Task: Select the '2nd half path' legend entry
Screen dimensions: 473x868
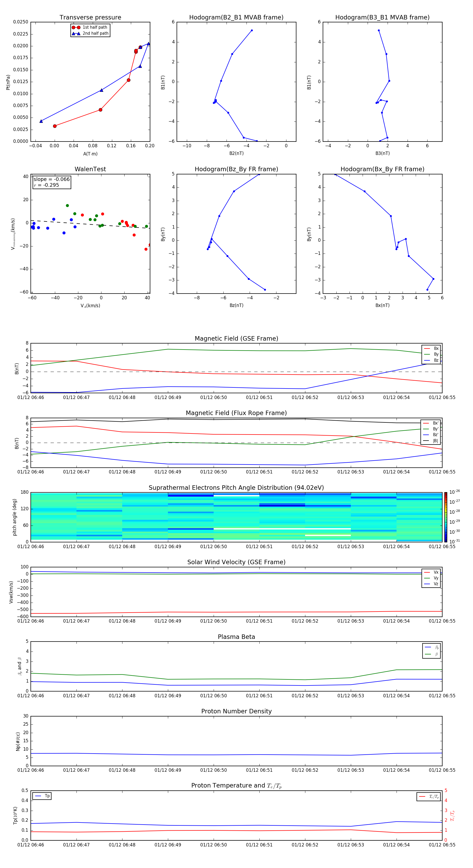Action: [x=90, y=33]
